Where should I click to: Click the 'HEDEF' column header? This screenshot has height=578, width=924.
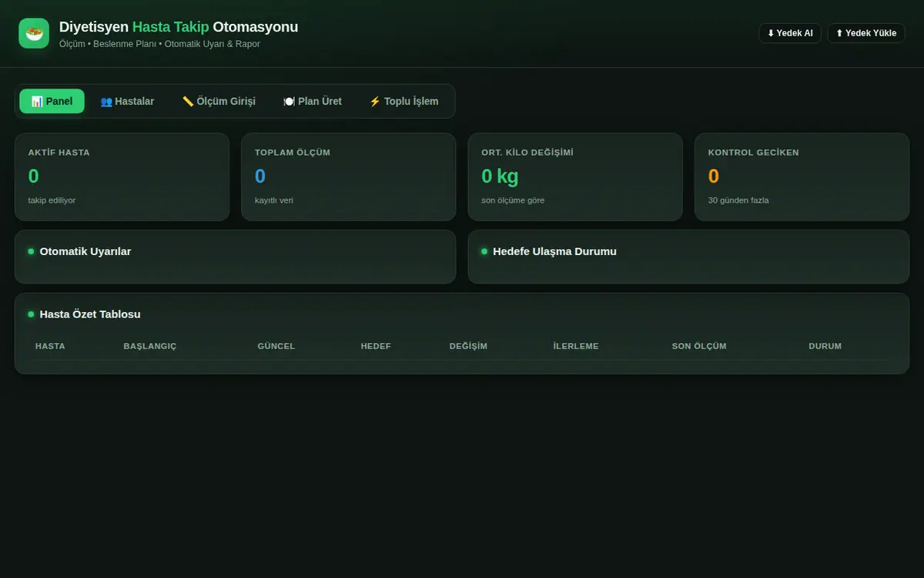(376, 346)
